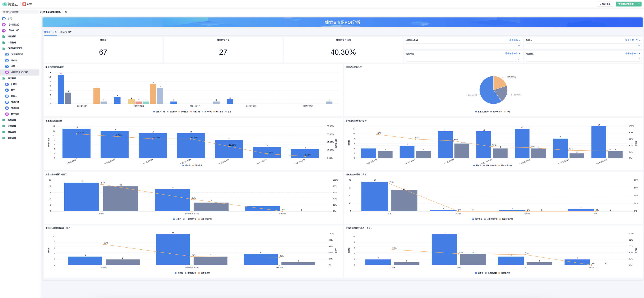This screenshot has height=298, width=644.
Task: Click the 【快速上手】 paper-plane icon
Action: (4, 30)
